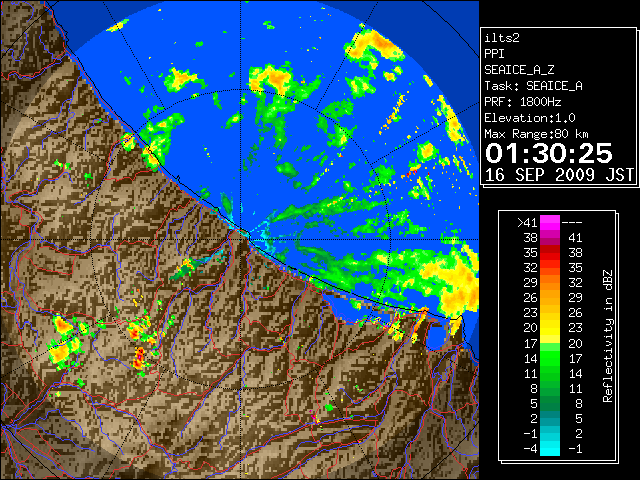This screenshot has height=480, width=640.
Task: Click the cyan color band beside -4
Action: tap(550, 449)
